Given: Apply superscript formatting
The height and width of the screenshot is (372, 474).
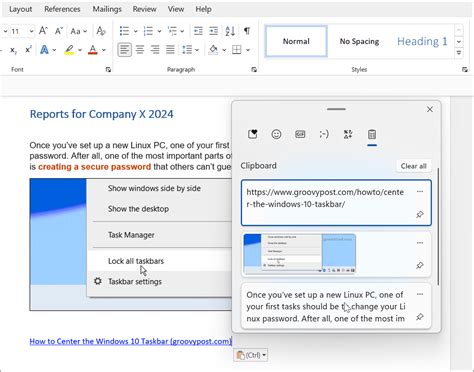Looking at the screenshot, I should pyautogui.click(x=28, y=50).
